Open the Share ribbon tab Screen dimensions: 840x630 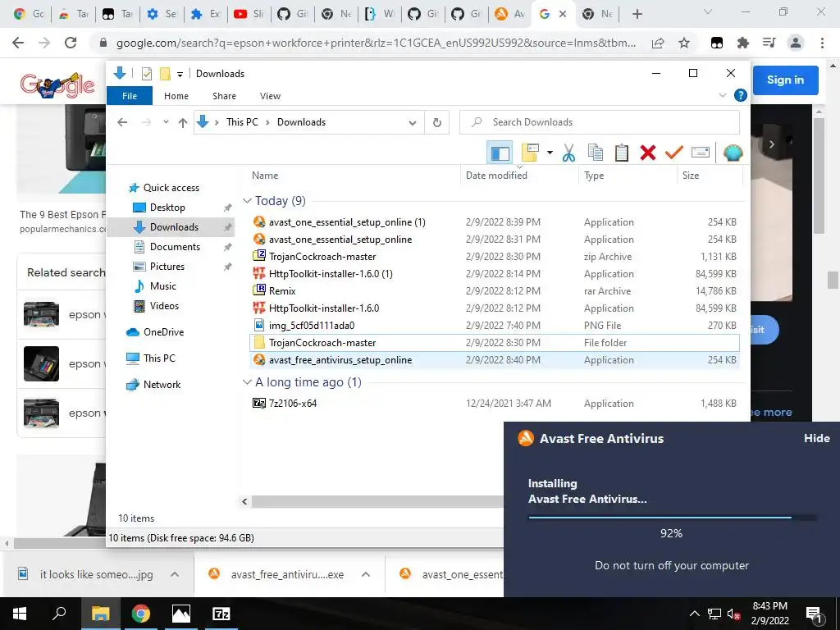(224, 96)
